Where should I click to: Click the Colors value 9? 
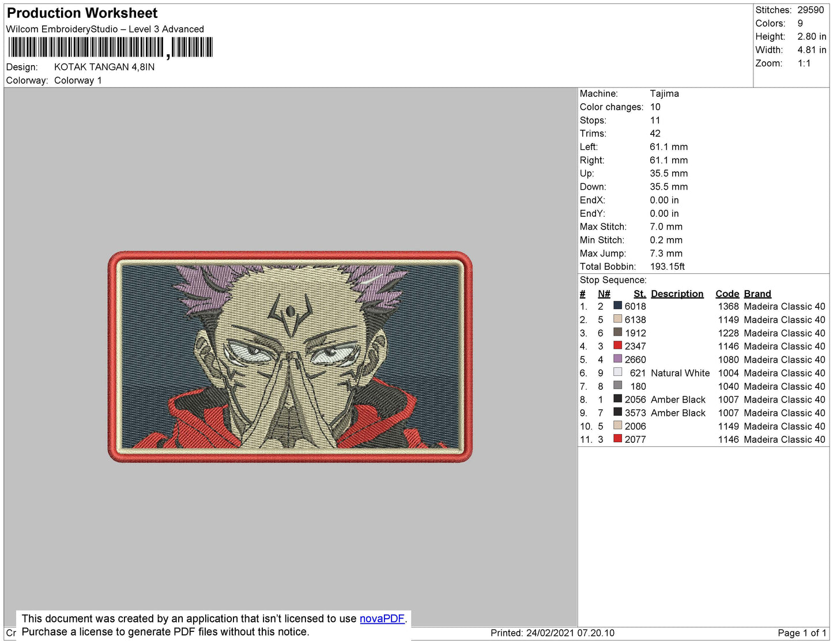tap(800, 24)
